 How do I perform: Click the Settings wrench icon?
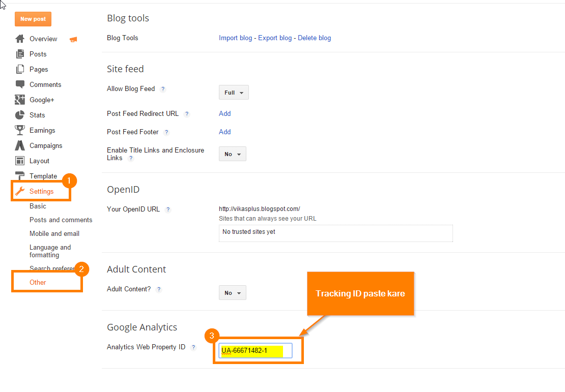20,191
